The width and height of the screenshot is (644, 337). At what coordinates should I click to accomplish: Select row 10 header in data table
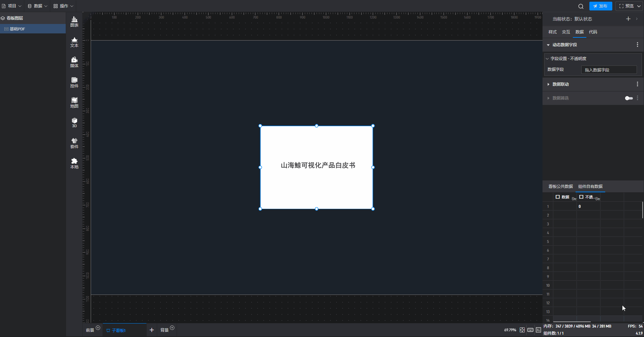tap(548, 285)
